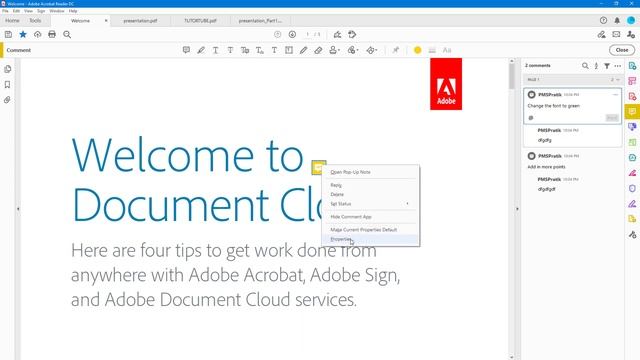Open page thumbnails in left sidebar
This screenshot has height=360, width=640.
click(7, 69)
